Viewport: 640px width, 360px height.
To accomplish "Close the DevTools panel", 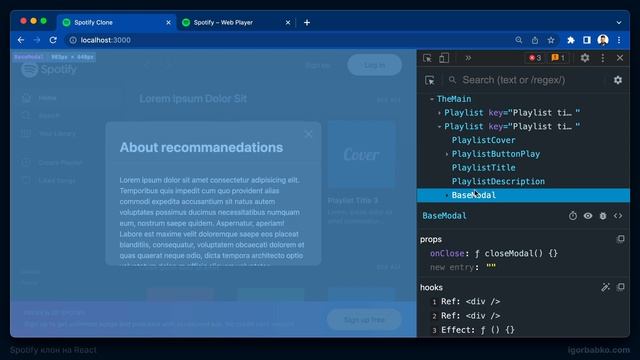I will (620, 58).
